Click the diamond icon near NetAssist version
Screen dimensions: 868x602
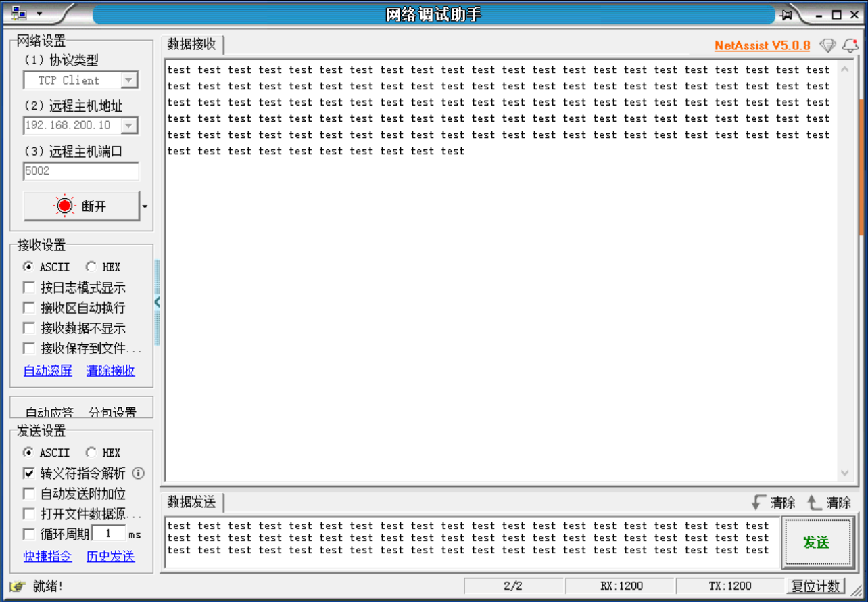[827, 45]
